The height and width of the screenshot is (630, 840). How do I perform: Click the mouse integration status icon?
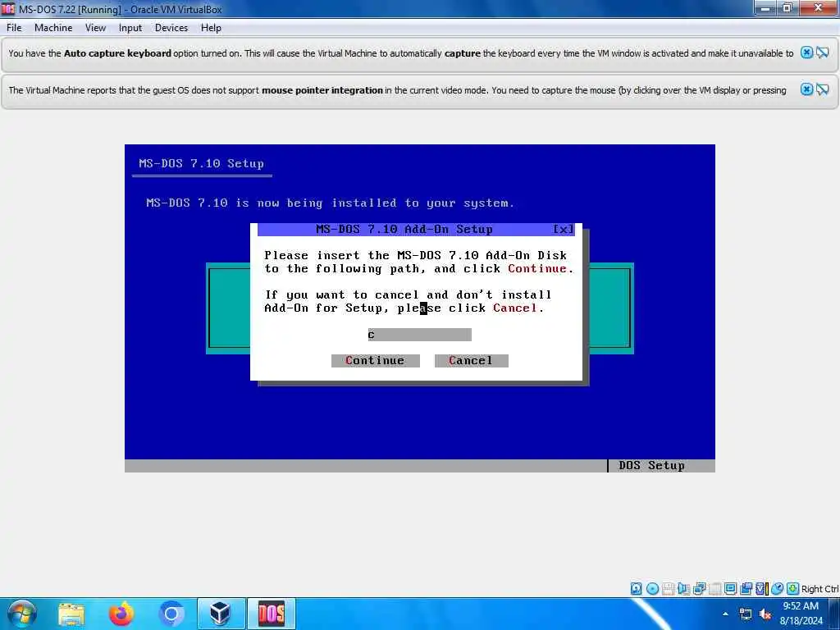pos(777,589)
